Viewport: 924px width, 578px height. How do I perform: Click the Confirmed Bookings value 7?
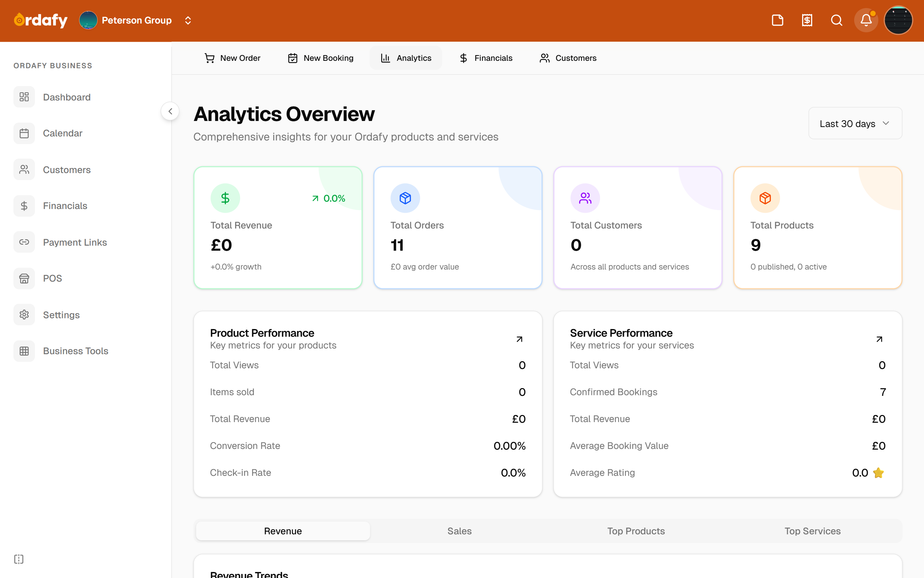click(883, 392)
